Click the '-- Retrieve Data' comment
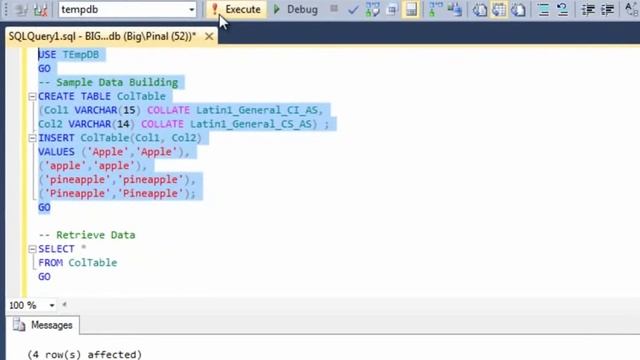The image size is (640, 360). point(87,235)
